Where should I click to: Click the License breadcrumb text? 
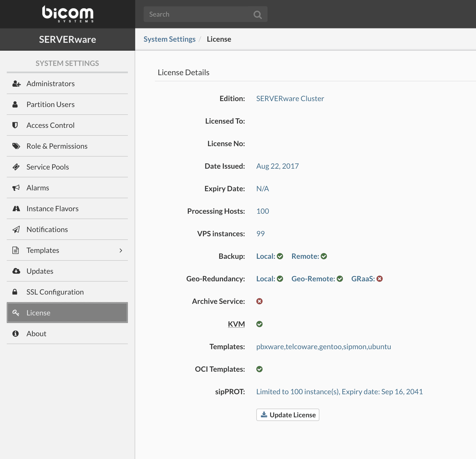[x=219, y=39]
